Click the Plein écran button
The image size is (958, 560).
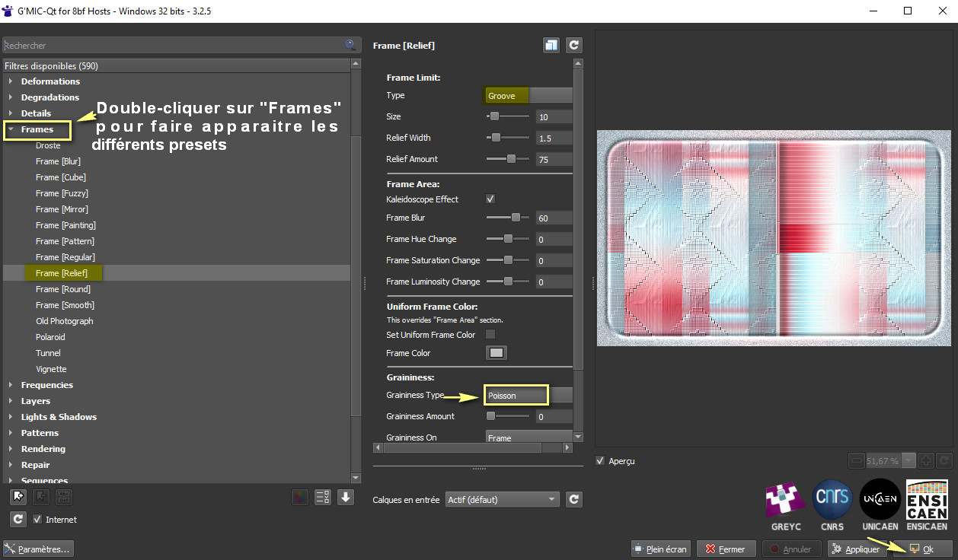coord(660,549)
